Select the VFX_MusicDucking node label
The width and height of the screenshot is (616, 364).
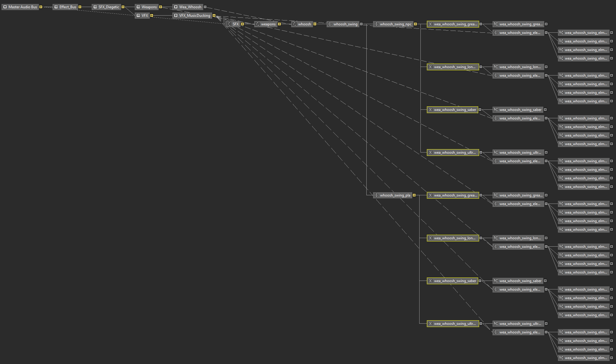coord(195,16)
